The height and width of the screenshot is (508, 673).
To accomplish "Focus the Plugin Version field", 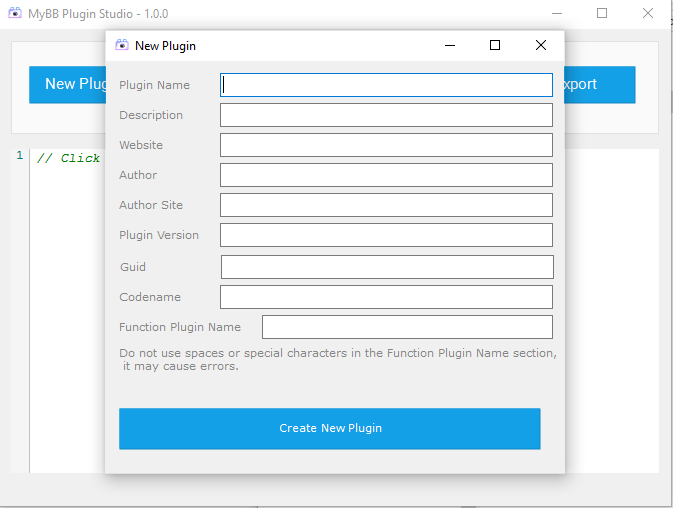I will (386, 235).
